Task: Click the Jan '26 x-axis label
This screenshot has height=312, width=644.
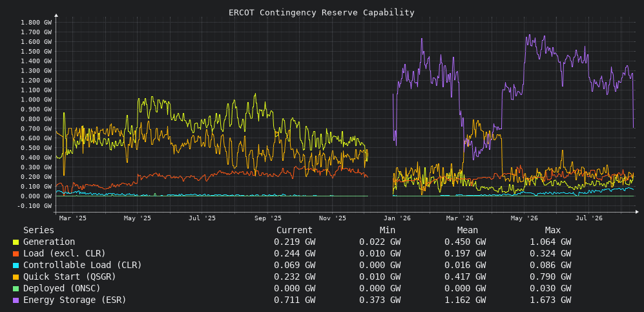Action: click(x=397, y=218)
